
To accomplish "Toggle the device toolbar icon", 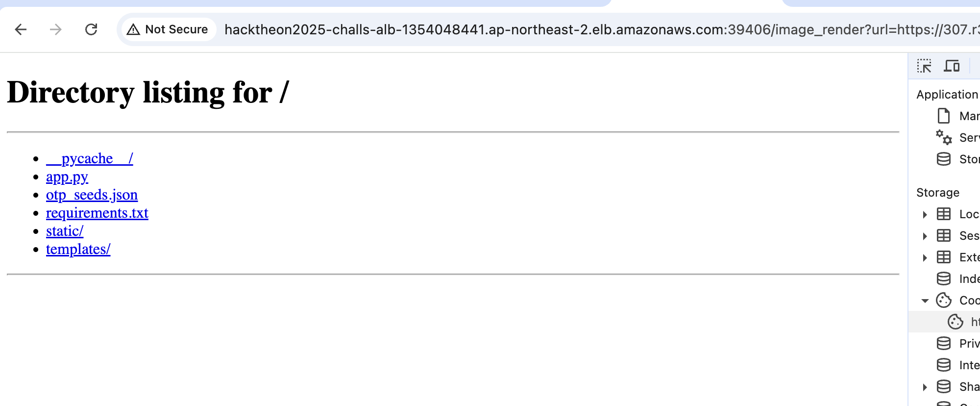I will pyautogui.click(x=952, y=66).
